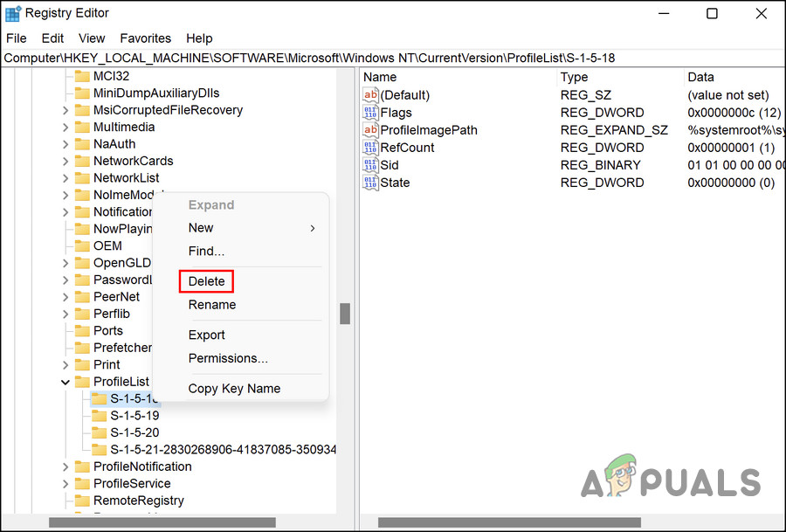
Task: Open the View menu
Action: (92, 38)
